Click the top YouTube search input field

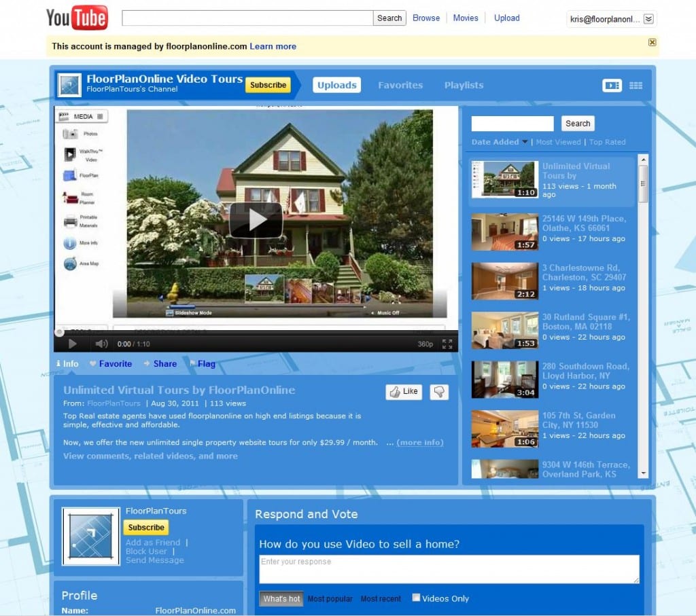coord(247,18)
